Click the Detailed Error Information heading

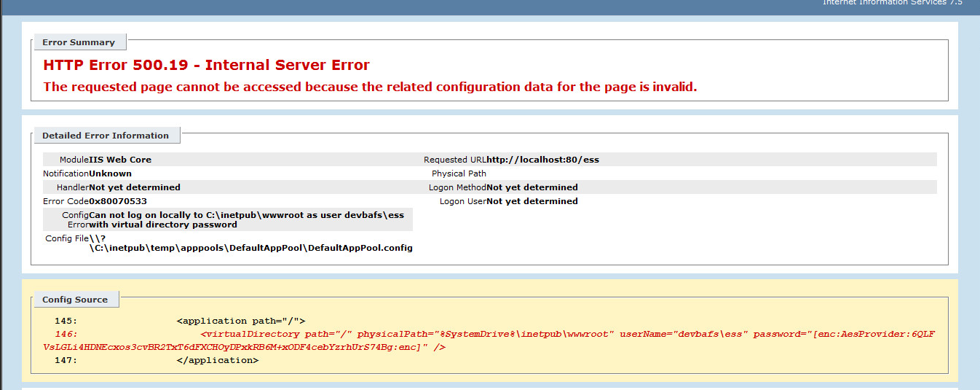click(x=106, y=136)
